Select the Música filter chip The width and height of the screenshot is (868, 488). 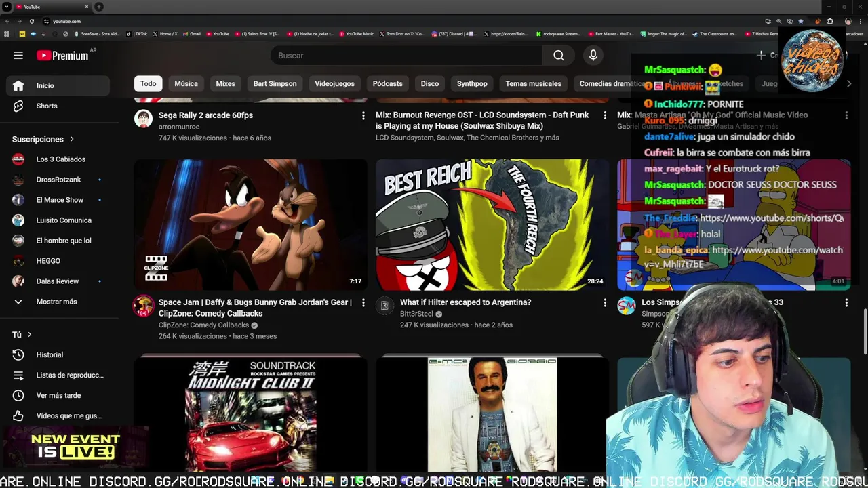click(x=186, y=83)
